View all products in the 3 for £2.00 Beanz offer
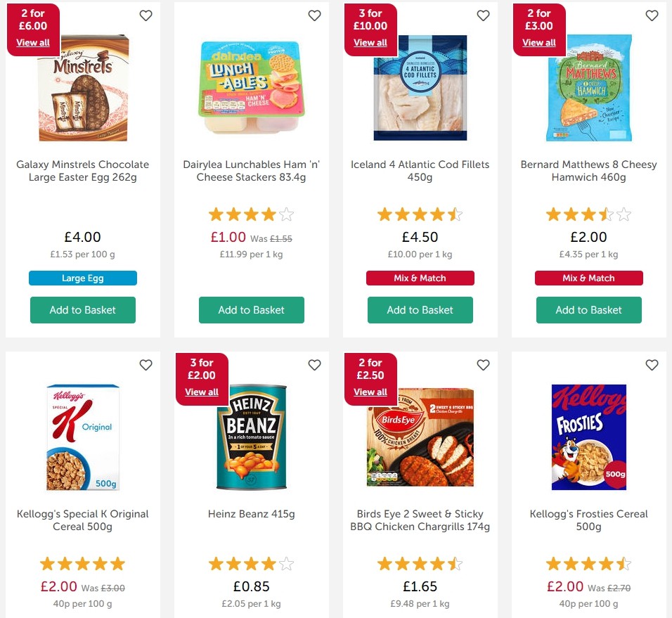This screenshot has width=672, height=618. click(x=202, y=392)
